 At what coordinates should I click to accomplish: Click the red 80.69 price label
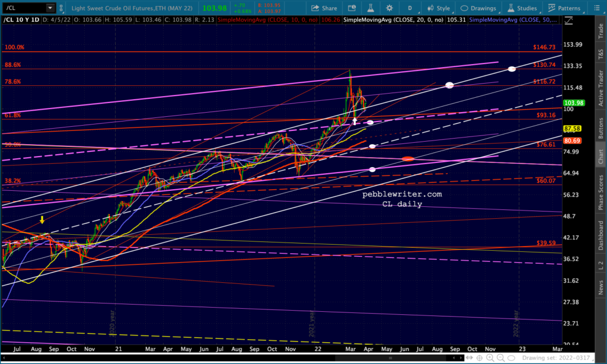(572, 141)
